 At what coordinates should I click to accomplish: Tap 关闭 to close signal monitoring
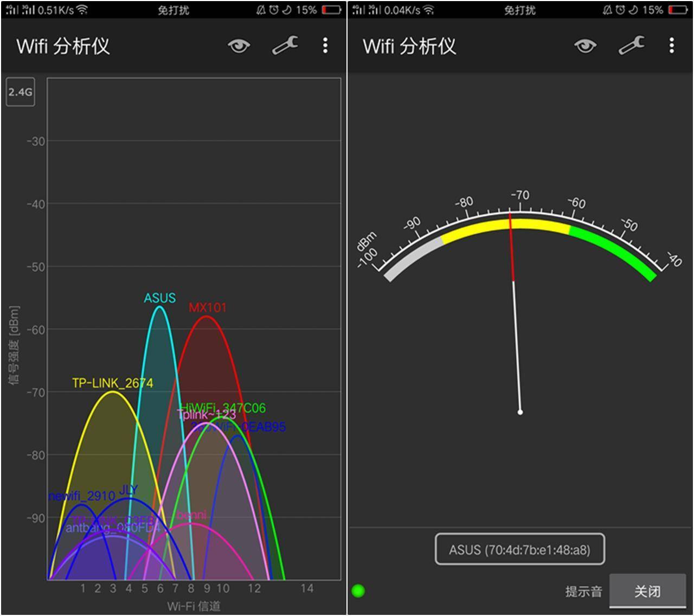(647, 591)
